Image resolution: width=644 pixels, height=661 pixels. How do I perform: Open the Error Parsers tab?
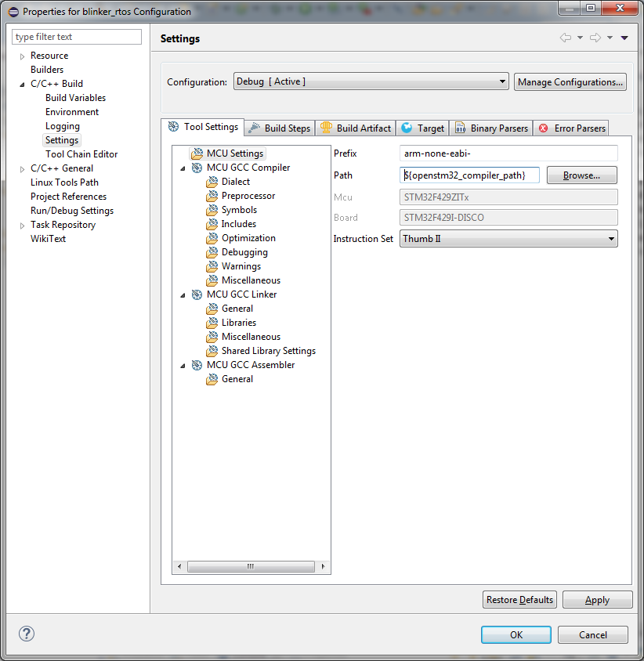click(x=572, y=128)
